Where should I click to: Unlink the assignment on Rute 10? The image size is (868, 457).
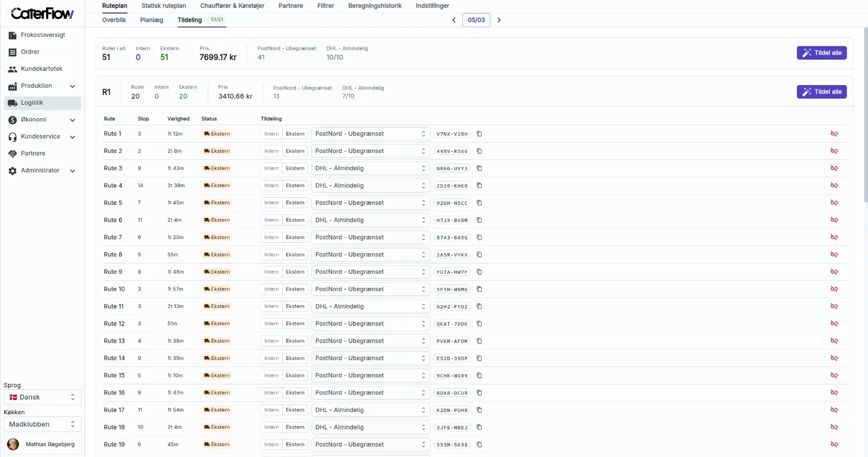point(834,289)
